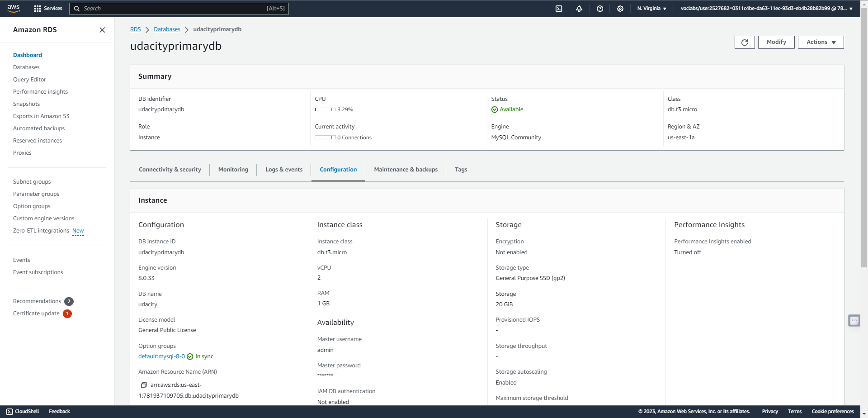Image resolution: width=868 pixels, height=418 pixels.
Task: Click the refresh database button
Action: 745,42
